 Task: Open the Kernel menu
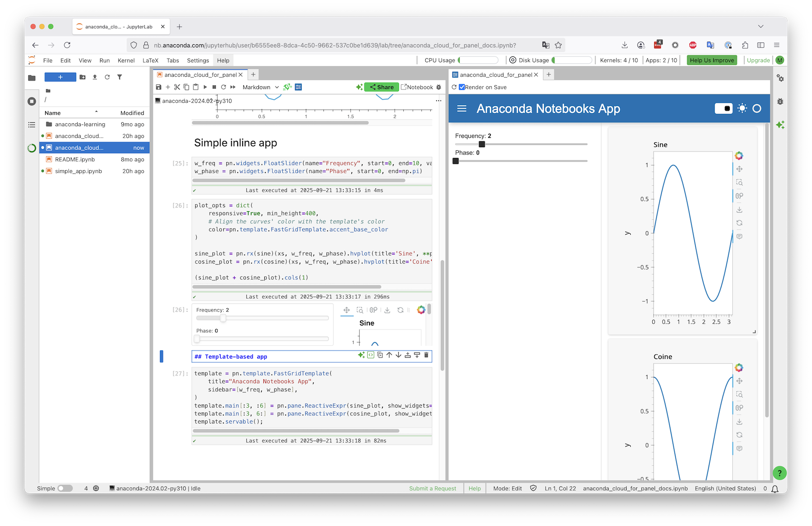click(126, 61)
